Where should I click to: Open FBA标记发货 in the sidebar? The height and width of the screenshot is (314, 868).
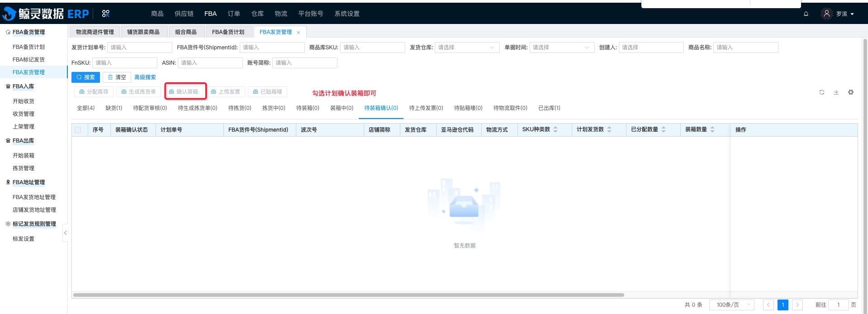pos(28,60)
